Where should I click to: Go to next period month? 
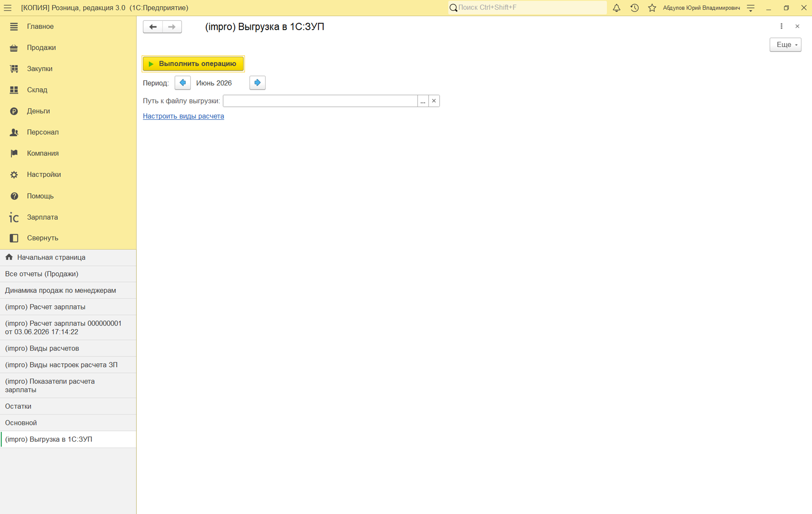click(x=258, y=83)
